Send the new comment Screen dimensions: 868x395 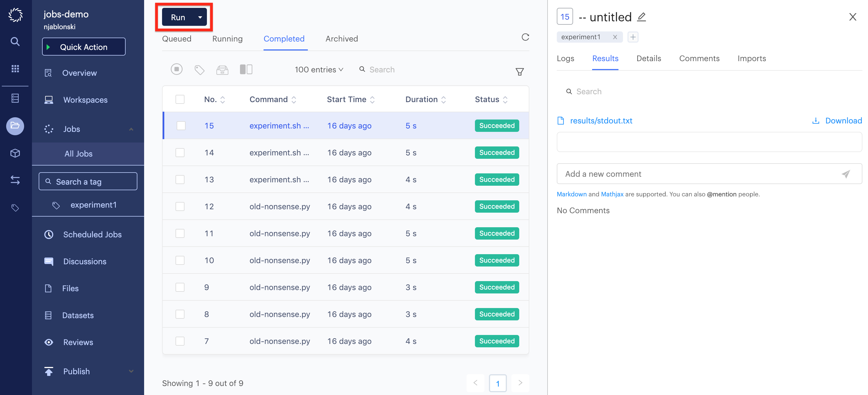pos(846,174)
